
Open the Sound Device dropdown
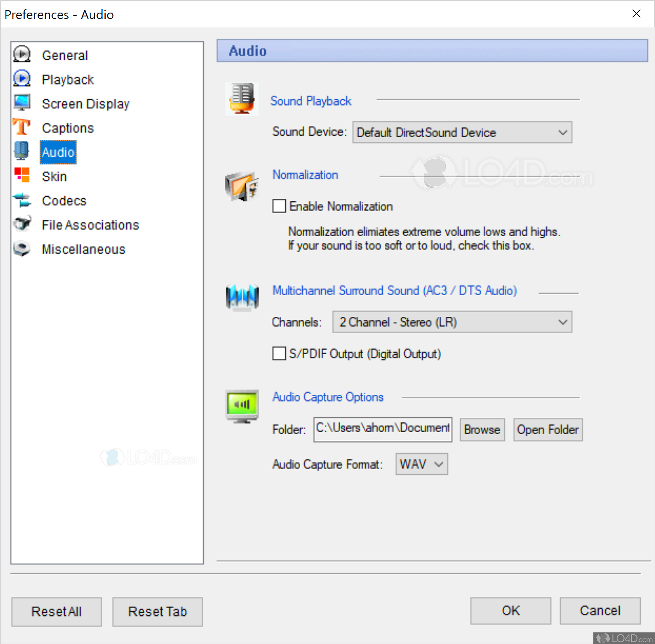point(563,132)
